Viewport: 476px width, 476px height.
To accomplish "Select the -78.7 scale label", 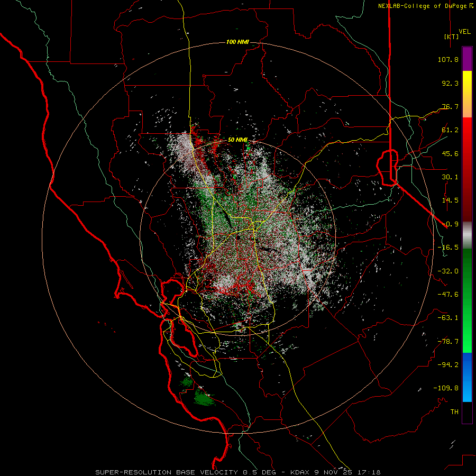I will (448, 342).
